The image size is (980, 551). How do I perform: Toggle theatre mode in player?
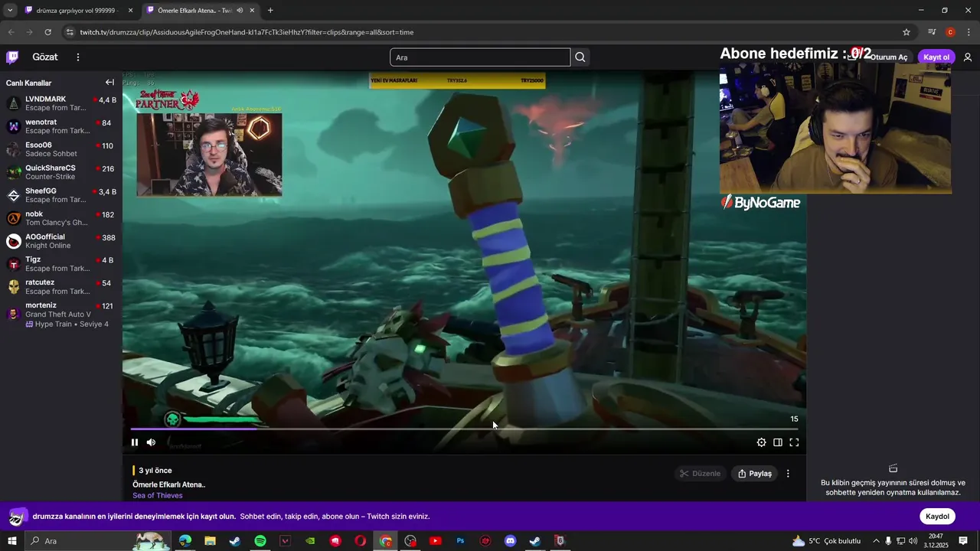[x=778, y=442]
